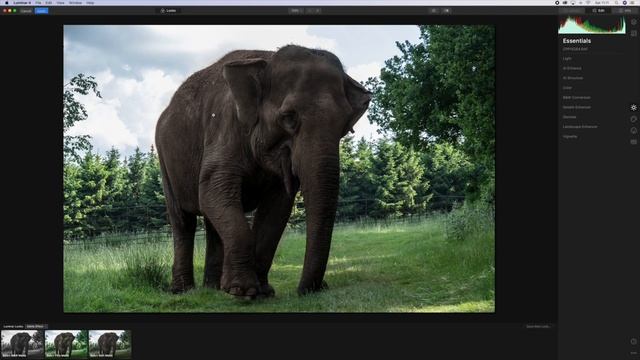Screen dimensions: 640x360
Task: Expand the Color tool
Action: 567,88
